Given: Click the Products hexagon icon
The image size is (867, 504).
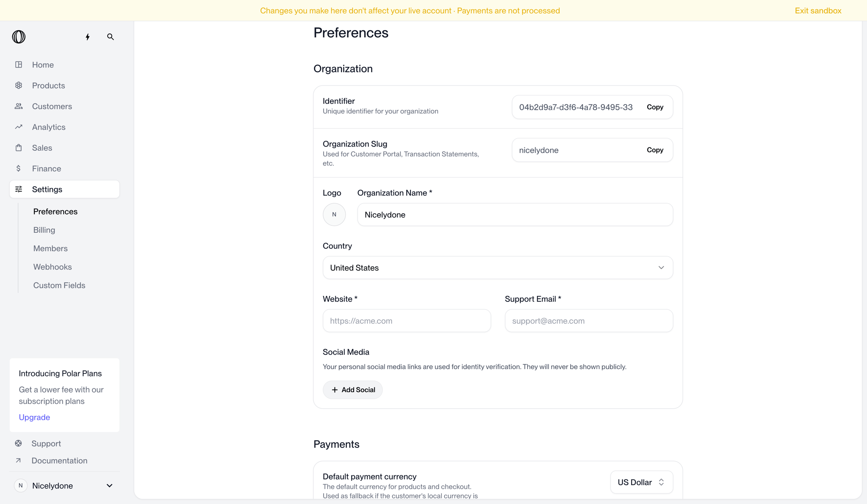Looking at the screenshot, I should (x=19, y=85).
